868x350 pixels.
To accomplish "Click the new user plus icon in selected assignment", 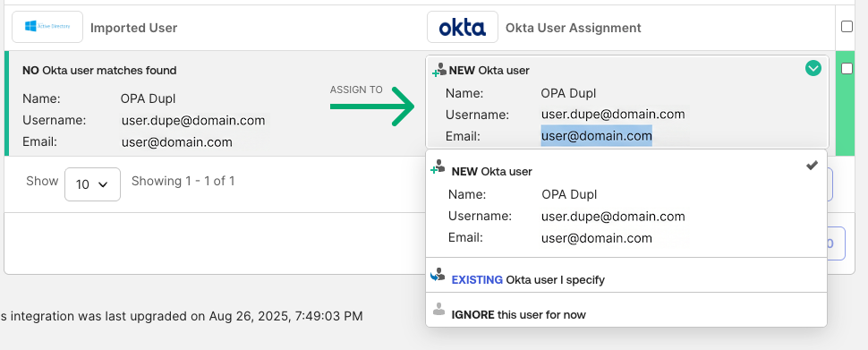I will click(x=439, y=70).
